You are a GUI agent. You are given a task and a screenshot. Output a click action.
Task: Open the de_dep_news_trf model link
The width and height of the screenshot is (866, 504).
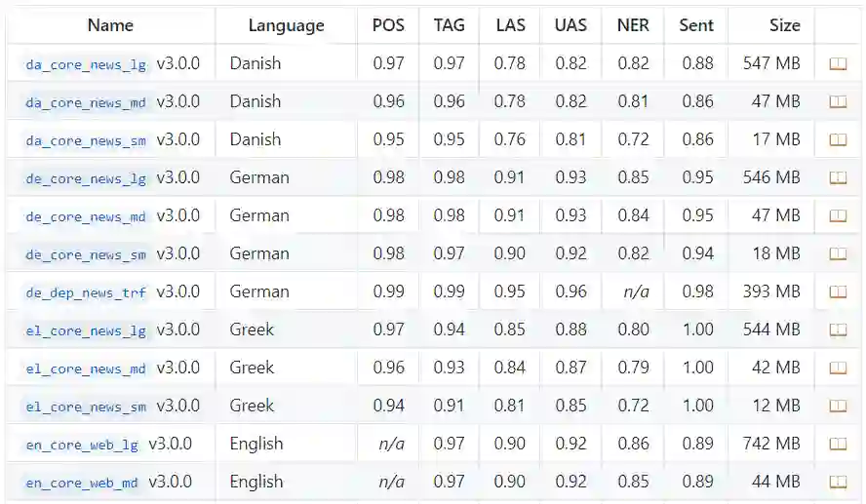(x=86, y=292)
